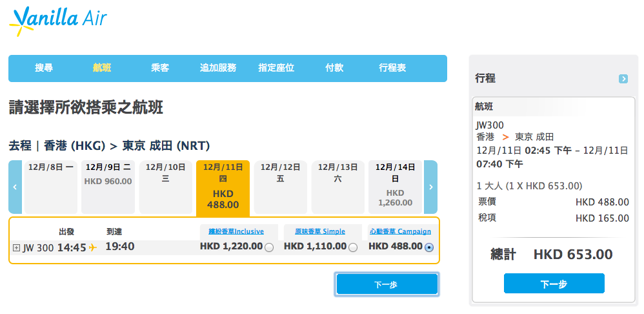644x314 pixels.
Task: Click the 19:40 arrival time
Action: (120, 247)
